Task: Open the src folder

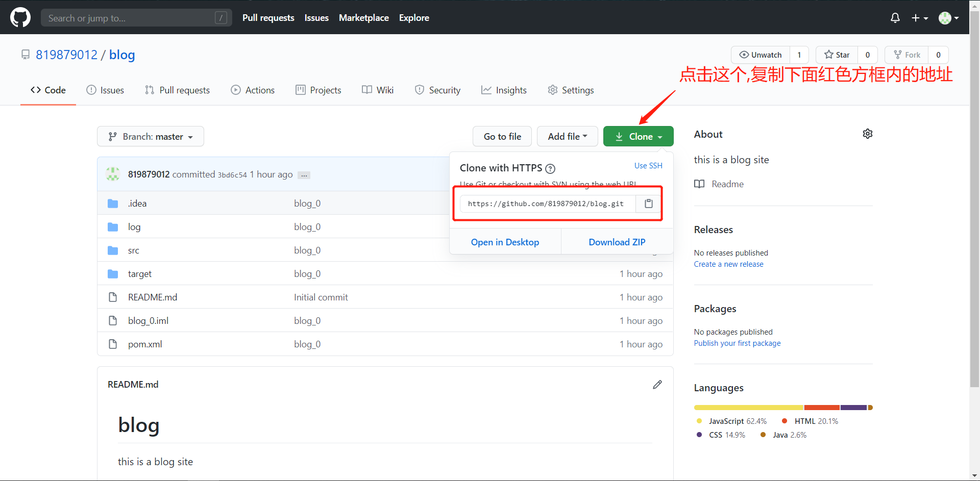Action: (134, 250)
